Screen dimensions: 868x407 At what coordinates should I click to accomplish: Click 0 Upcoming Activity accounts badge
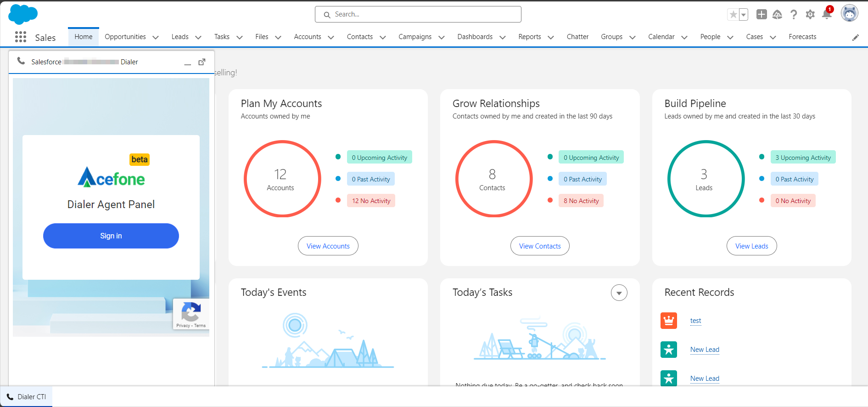[x=380, y=158]
